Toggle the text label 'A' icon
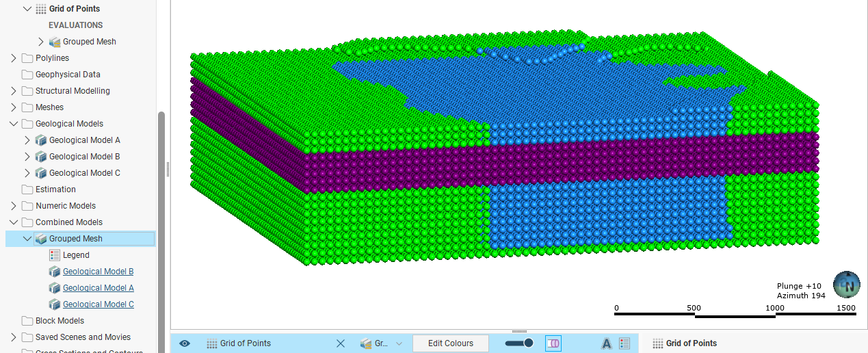Screen dimensions: 868x353 click(606, 343)
